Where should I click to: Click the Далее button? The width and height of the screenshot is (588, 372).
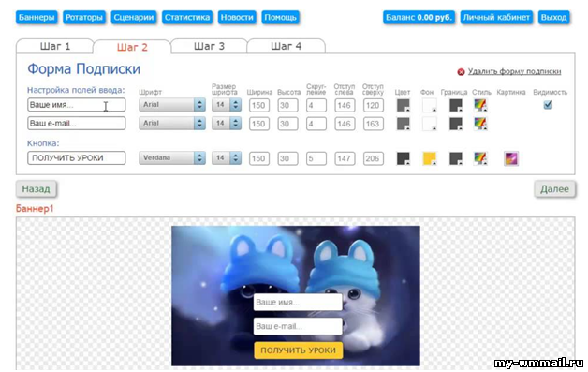[x=554, y=189]
